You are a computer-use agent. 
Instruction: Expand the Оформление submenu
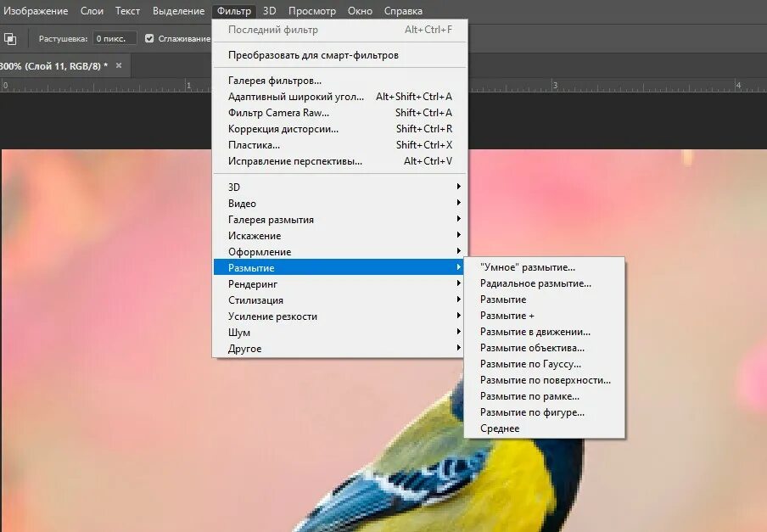[340, 252]
